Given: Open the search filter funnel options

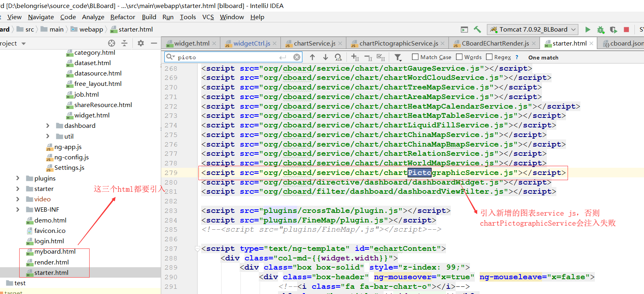Looking at the screenshot, I should pyautogui.click(x=398, y=57).
